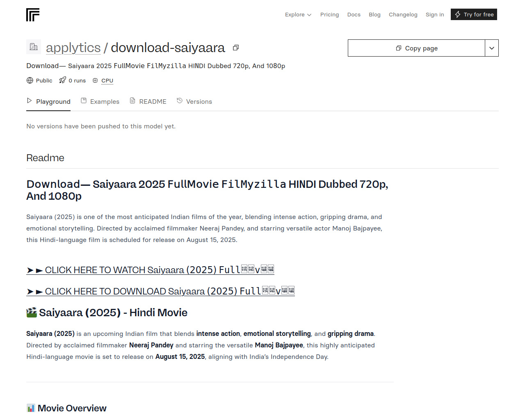Open the Changelog page

[403, 15]
